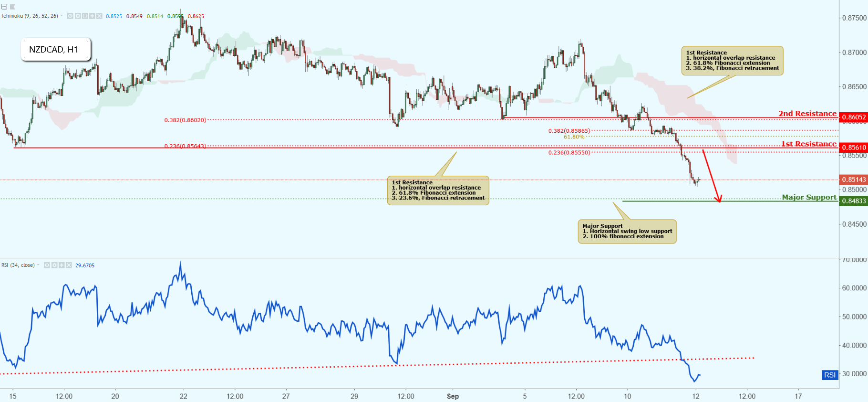Click the 0.84833 major support price tag

[853, 201]
